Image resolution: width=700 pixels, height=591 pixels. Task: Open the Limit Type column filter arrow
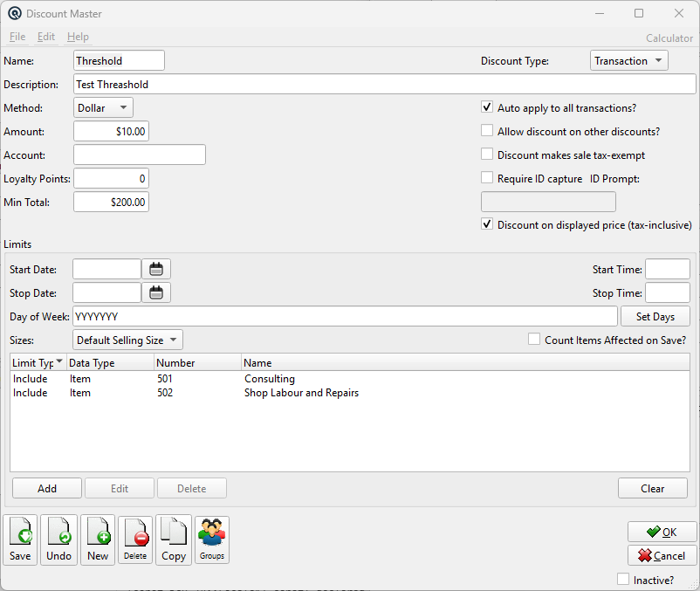coord(59,361)
